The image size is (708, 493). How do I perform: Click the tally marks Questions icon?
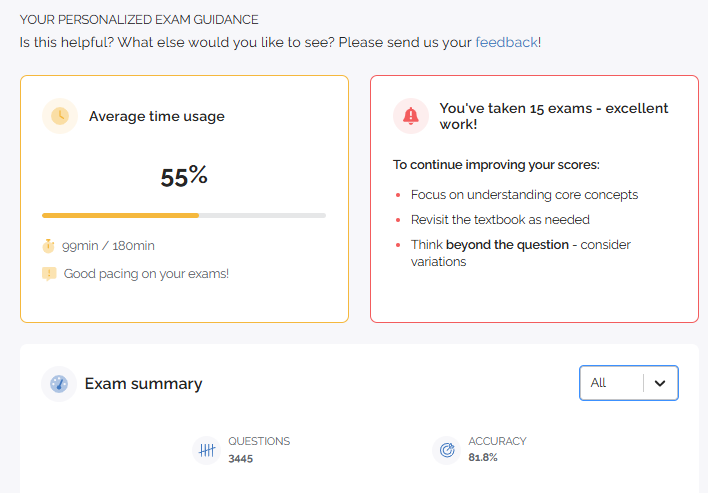[x=208, y=450]
